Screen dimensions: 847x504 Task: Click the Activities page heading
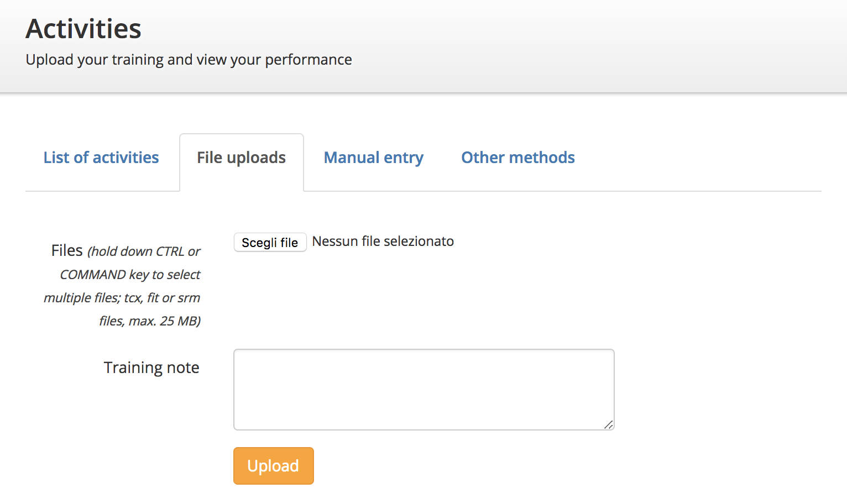point(83,29)
